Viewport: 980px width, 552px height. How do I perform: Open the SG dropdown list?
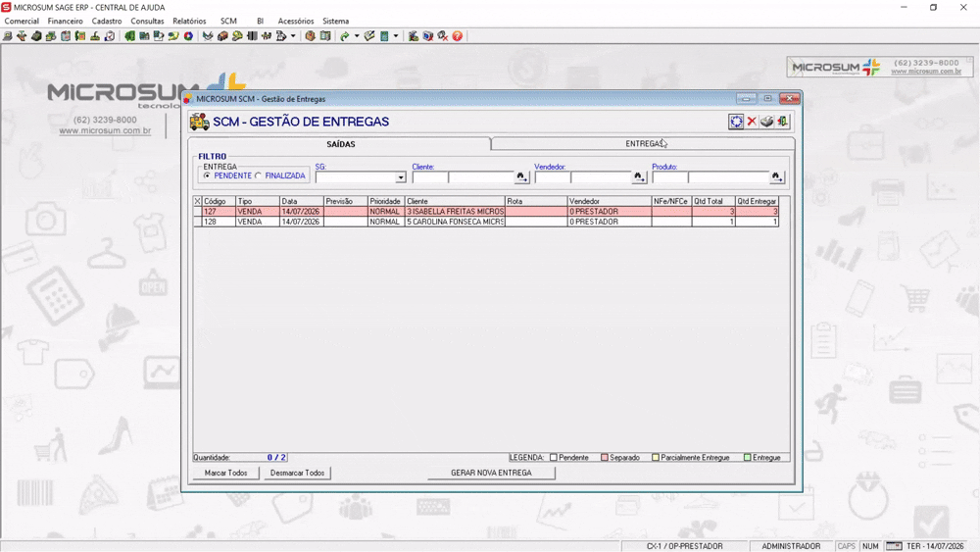[400, 177]
